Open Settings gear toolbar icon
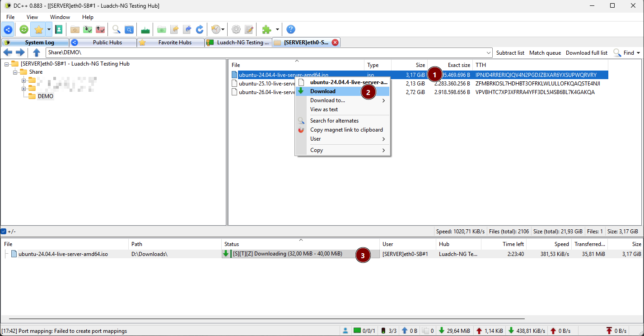The image size is (644, 336). click(236, 29)
